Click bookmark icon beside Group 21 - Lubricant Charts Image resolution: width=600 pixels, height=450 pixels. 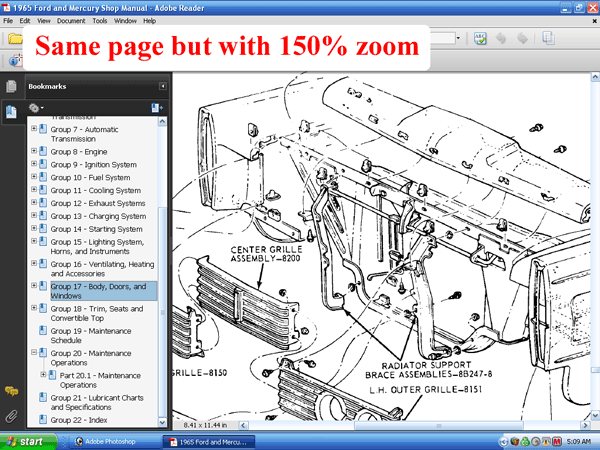pos(43,398)
